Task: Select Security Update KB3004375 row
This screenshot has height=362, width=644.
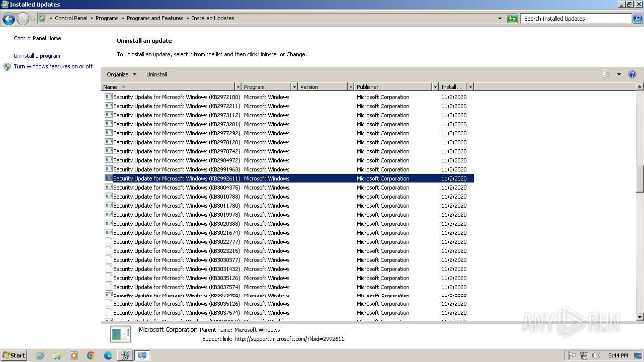Action: coord(287,188)
